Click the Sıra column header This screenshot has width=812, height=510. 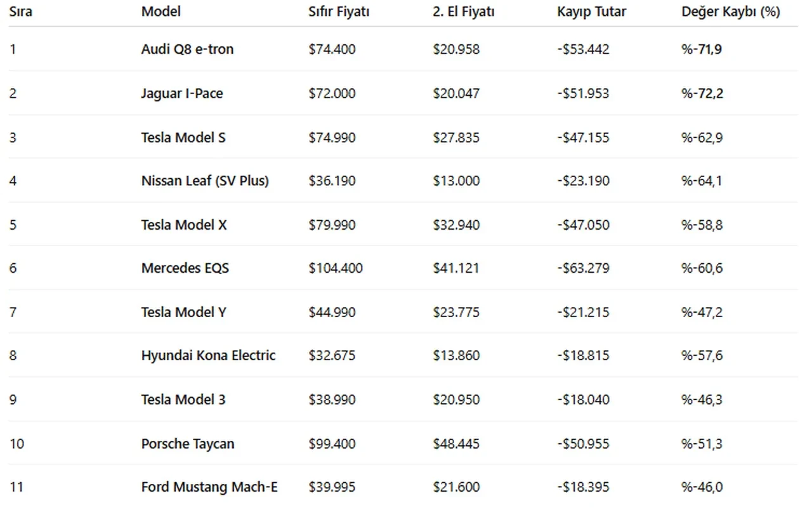click(x=21, y=11)
